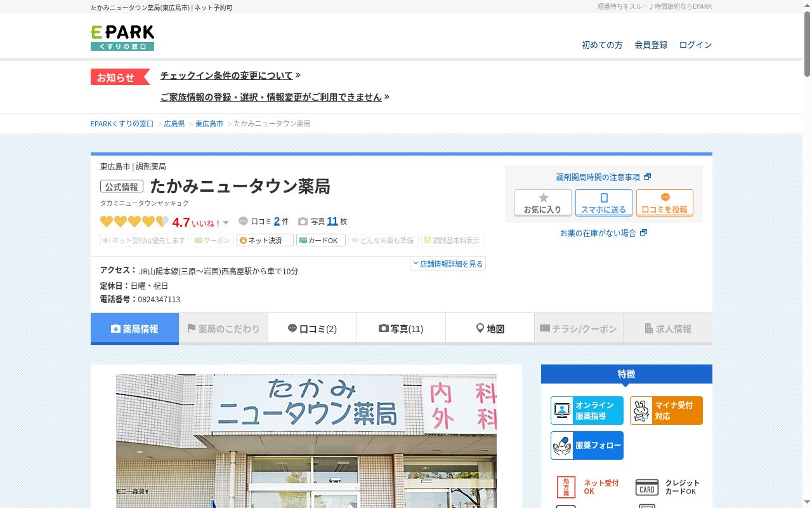Click phone number 0824347113
This screenshot has width=812, height=508.
(159, 300)
